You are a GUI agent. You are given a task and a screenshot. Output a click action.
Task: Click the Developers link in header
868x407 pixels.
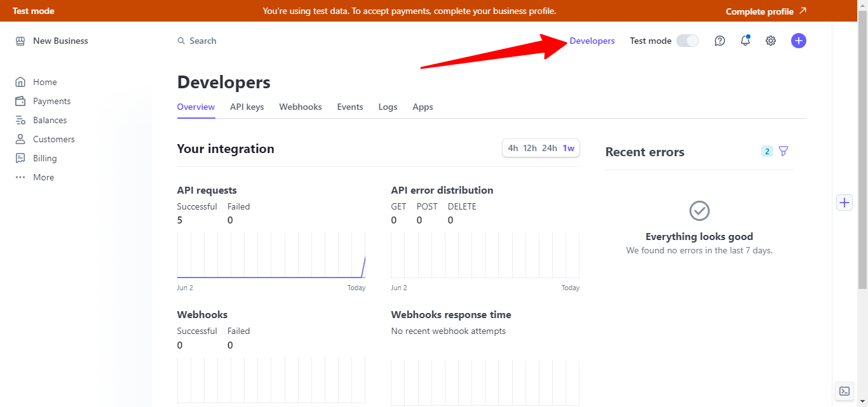[x=592, y=41]
